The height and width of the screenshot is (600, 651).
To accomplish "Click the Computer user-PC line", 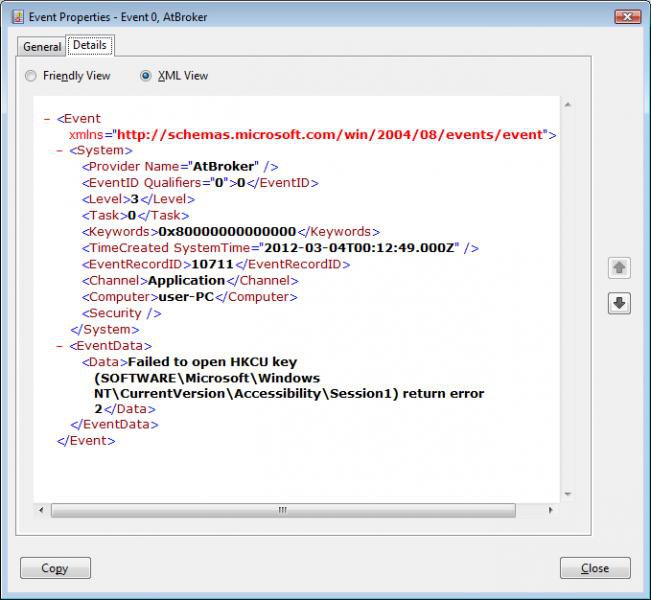I will (189, 297).
